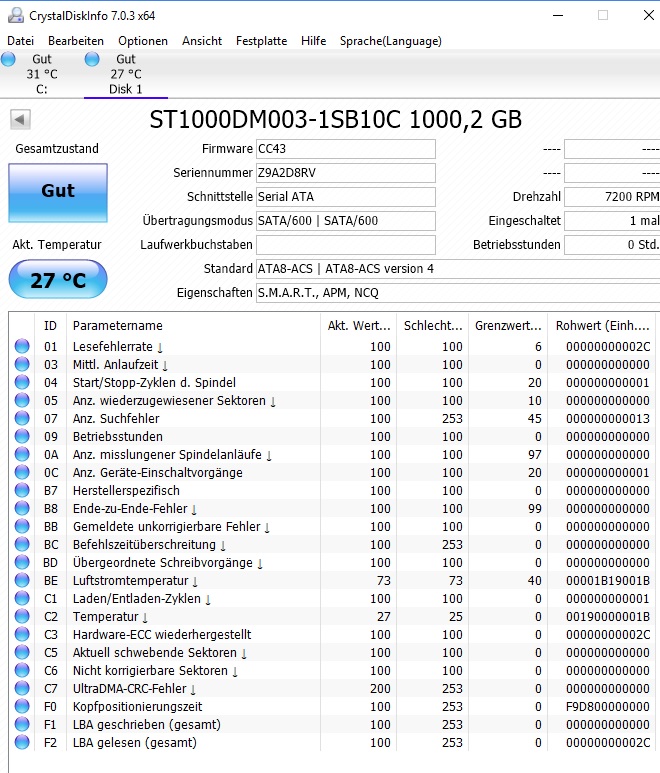Click the Seriennummer field Z9A2D8RV
The height and width of the screenshot is (773, 660).
tap(346, 173)
